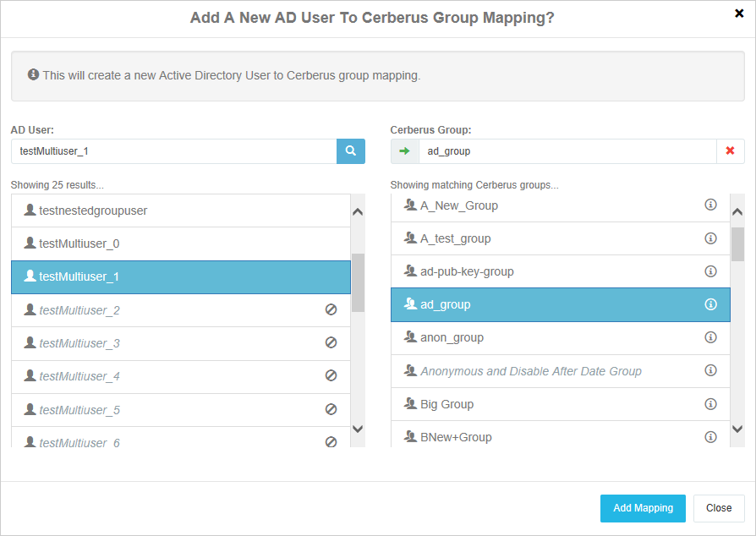Click into the Cerberus Group text field
Screen dimensions: 756x536
tap(567, 151)
